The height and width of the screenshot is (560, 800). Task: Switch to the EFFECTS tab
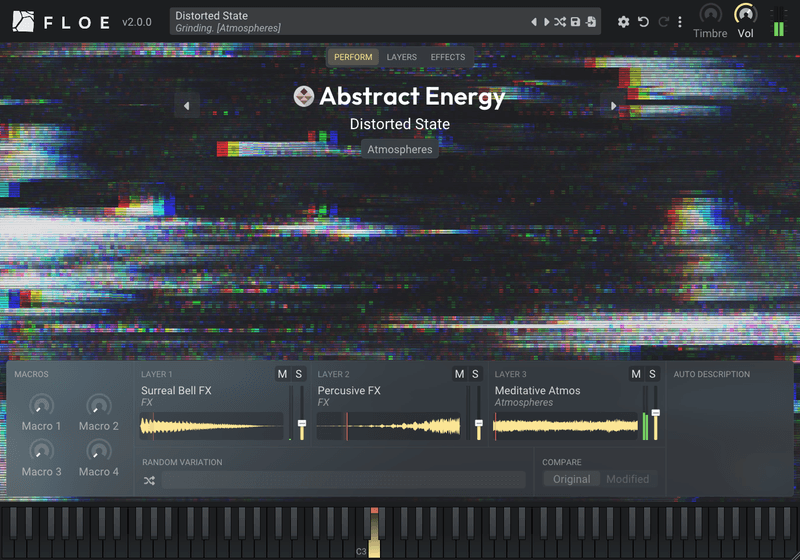click(x=447, y=57)
